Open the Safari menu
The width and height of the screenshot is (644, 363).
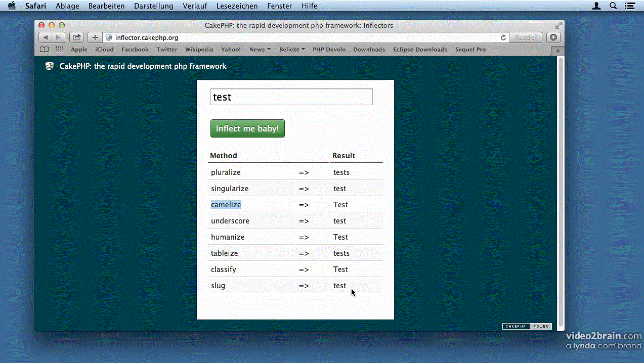[x=35, y=6]
